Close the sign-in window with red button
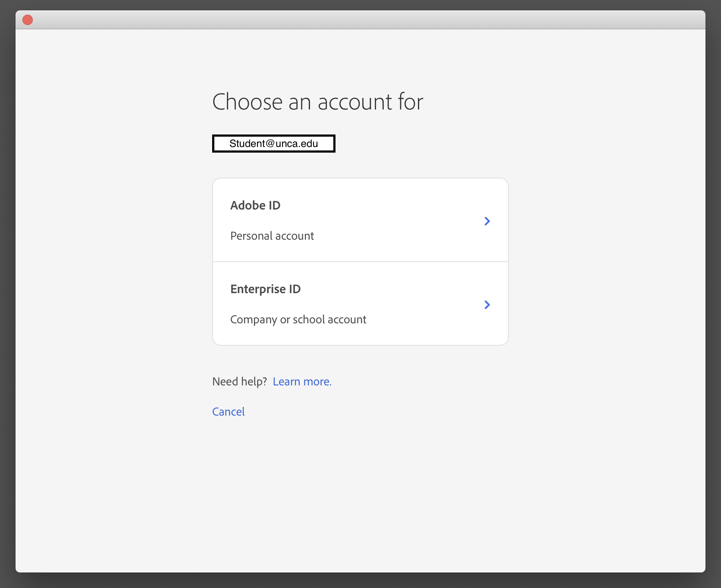 [x=28, y=20]
